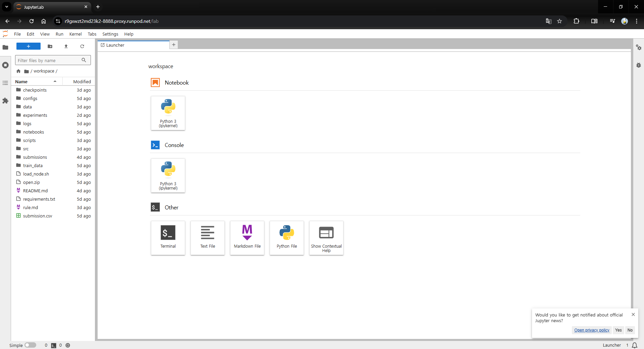This screenshot has width=644, height=349.
Task: Select the Launcher tab
Action: (x=133, y=45)
